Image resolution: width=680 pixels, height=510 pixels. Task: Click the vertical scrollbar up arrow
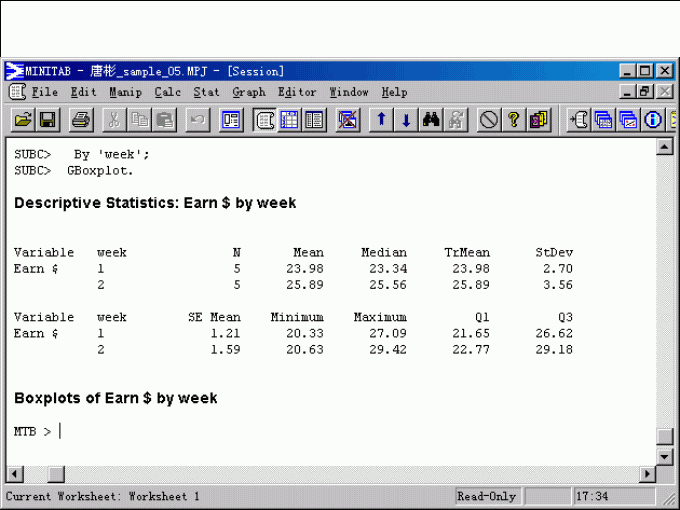(664, 147)
